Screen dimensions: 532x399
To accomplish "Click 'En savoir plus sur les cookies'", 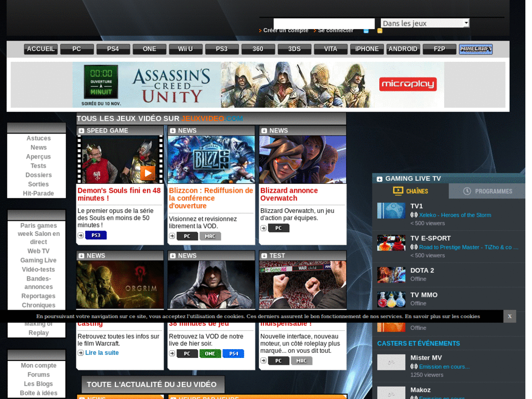I will 443,316.
